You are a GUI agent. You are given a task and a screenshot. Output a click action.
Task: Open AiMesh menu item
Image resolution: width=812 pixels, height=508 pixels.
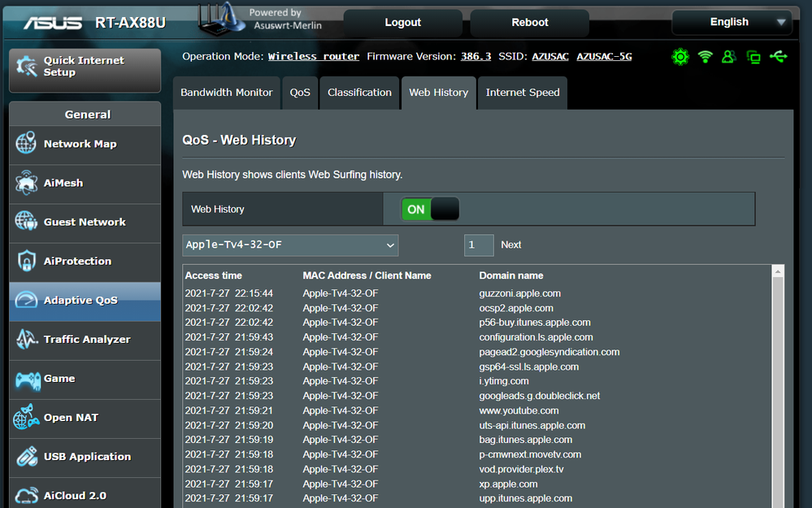[85, 184]
